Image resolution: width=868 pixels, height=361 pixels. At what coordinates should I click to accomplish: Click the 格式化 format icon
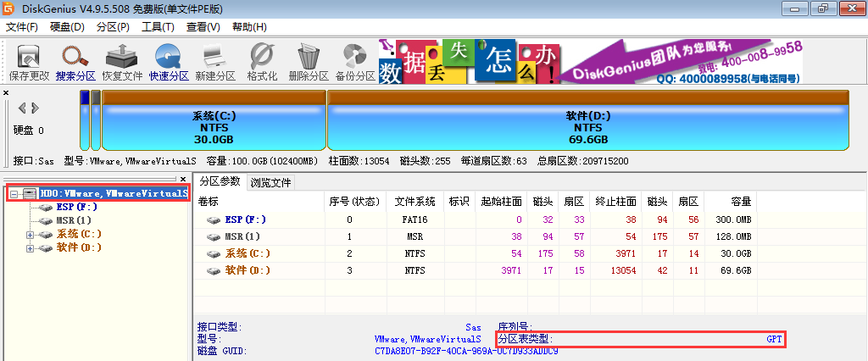(x=262, y=61)
